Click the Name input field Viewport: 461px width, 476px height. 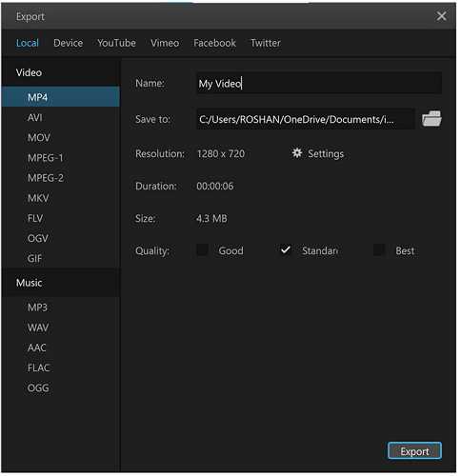click(x=319, y=83)
